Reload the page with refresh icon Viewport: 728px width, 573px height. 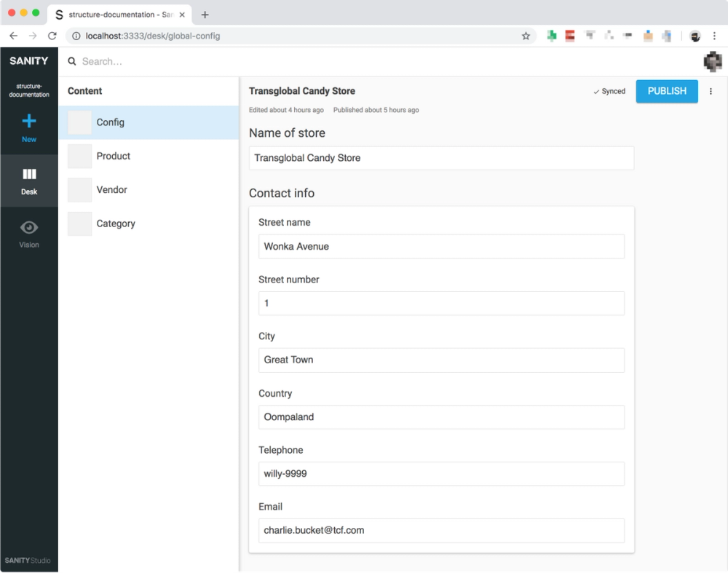coord(52,36)
